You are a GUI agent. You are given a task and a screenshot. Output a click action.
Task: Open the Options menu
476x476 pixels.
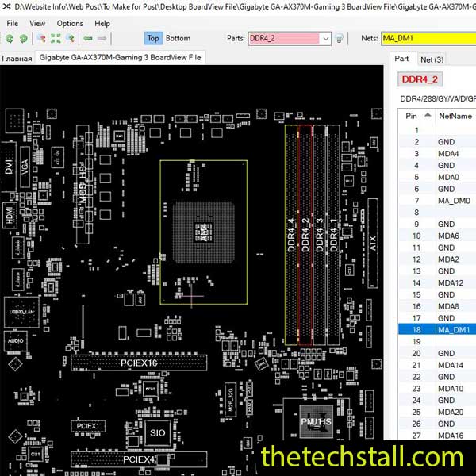click(x=70, y=23)
